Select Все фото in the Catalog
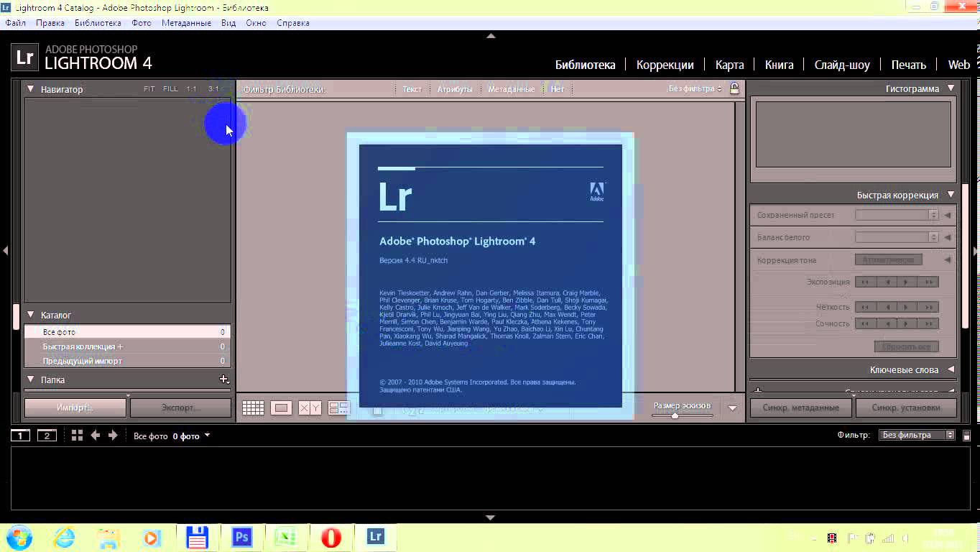Viewport: 980px width, 552px height. click(127, 332)
